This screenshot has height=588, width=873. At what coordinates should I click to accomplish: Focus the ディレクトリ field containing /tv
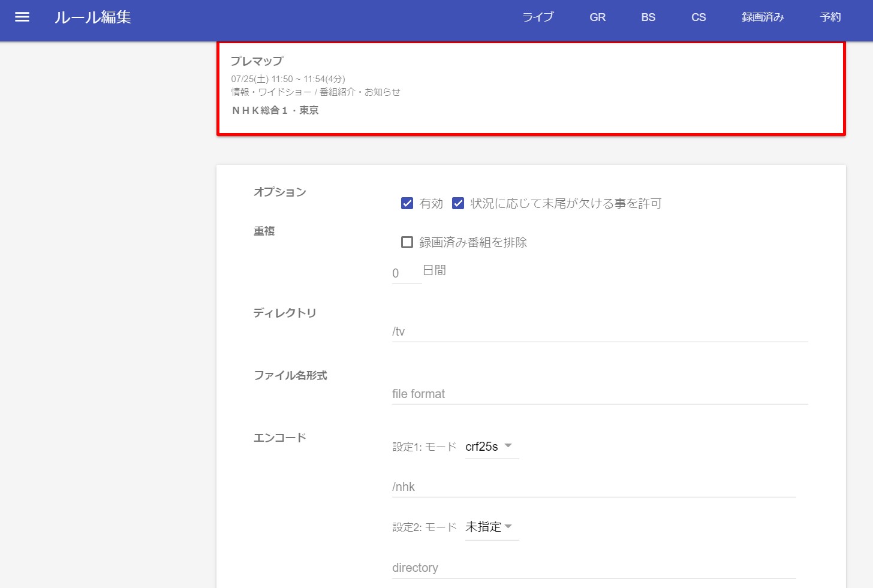tap(600, 331)
